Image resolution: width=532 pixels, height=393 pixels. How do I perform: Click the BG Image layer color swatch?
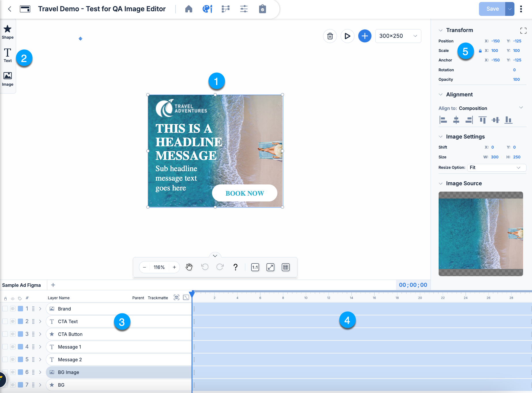click(20, 372)
